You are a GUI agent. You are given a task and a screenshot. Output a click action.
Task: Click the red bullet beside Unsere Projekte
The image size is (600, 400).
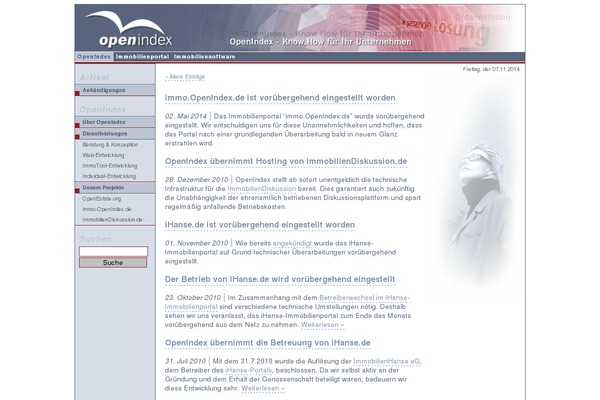[77, 191]
